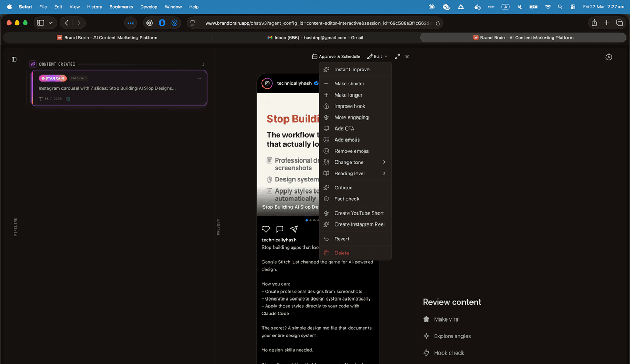Image resolution: width=630 pixels, height=364 pixels.
Task: Open the Develop menu in menu bar
Action: click(x=149, y=7)
